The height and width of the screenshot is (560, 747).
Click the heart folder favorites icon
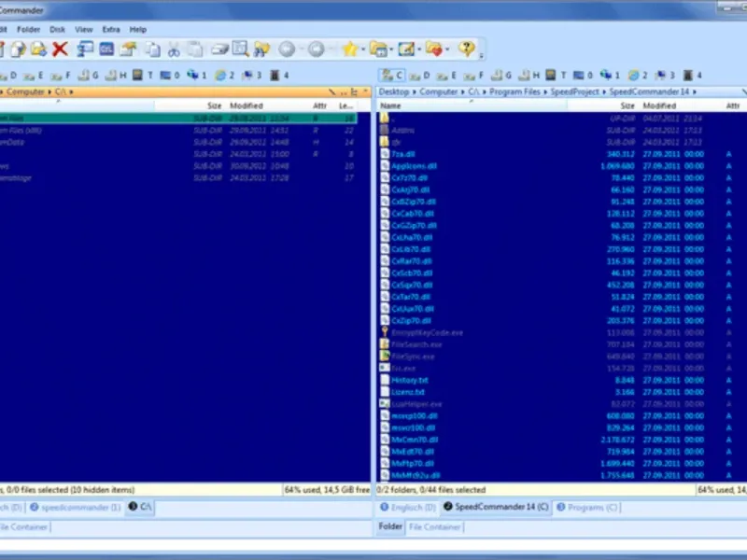point(434,49)
